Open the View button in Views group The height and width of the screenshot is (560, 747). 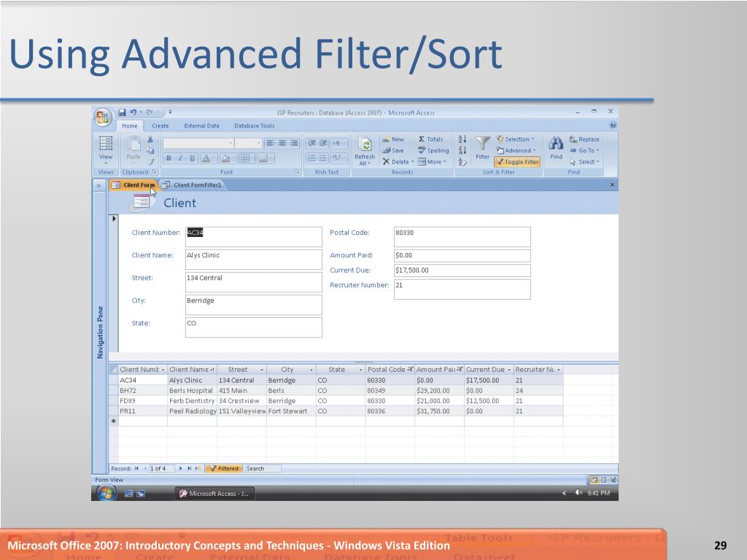point(105,149)
